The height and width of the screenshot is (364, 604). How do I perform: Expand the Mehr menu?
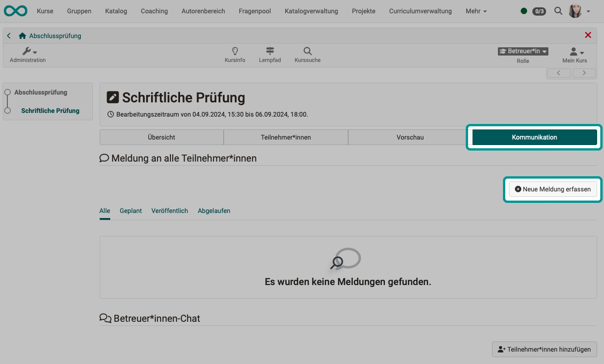point(476,11)
